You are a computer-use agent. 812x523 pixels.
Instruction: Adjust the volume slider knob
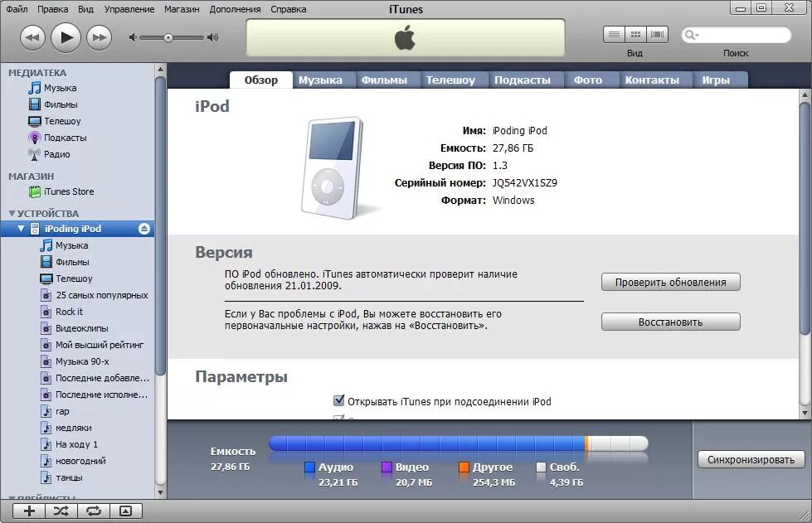[x=168, y=38]
